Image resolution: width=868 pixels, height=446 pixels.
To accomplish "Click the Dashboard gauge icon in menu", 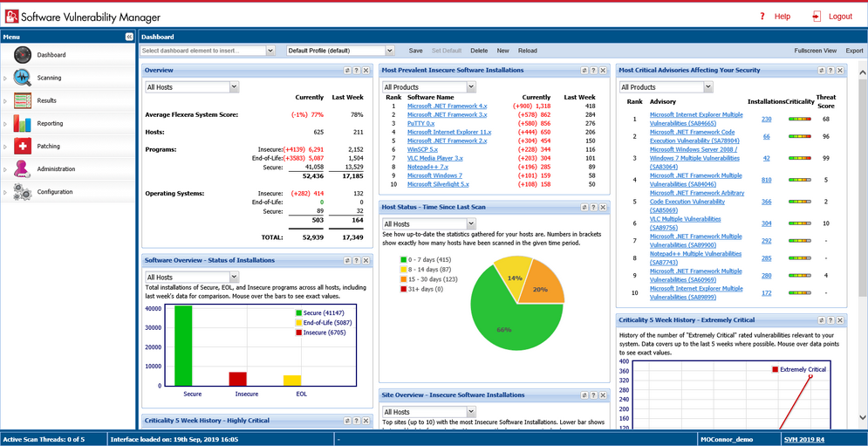I will [x=22, y=55].
